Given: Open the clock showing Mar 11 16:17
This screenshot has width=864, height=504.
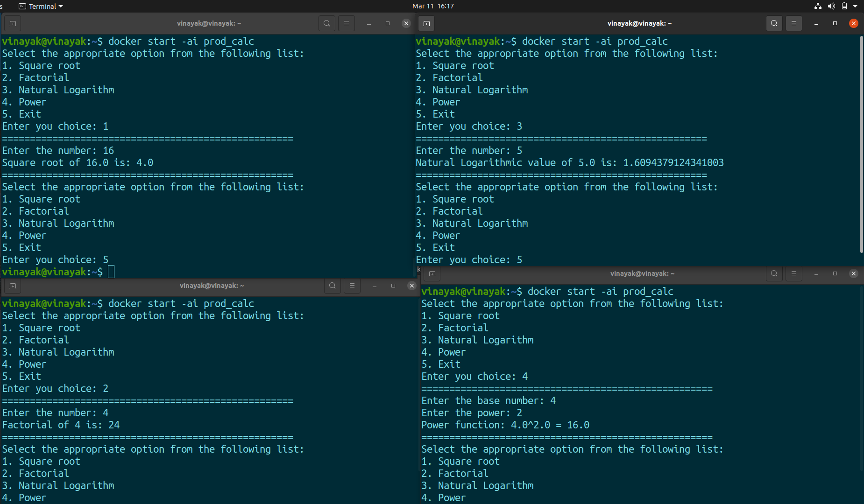Looking at the screenshot, I should pos(433,6).
